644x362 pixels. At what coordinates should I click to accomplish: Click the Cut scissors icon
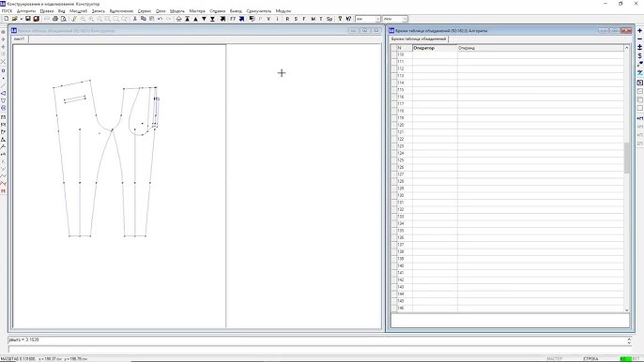click(x=135, y=19)
